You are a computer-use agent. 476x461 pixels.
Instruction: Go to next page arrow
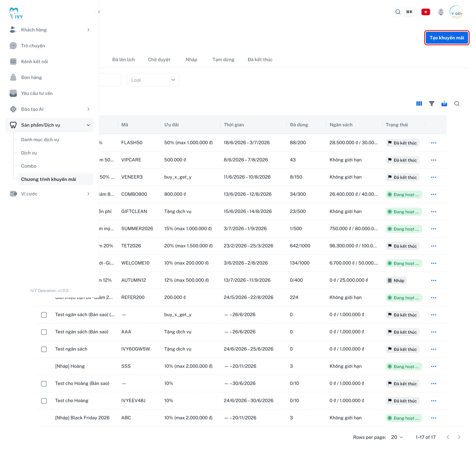tap(459, 437)
